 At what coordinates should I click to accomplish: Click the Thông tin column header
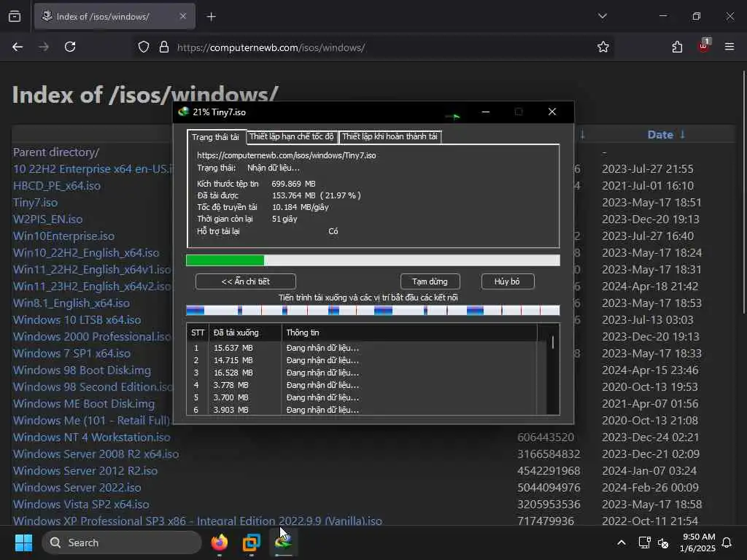pyautogui.click(x=409, y=332)
